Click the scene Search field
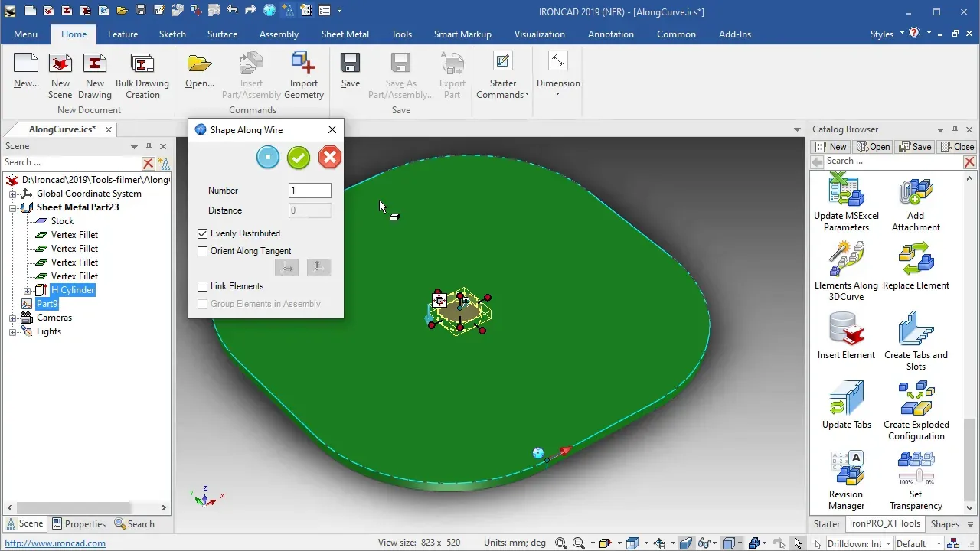The height and width of the screenshot is (551, 980). [72, 162]
